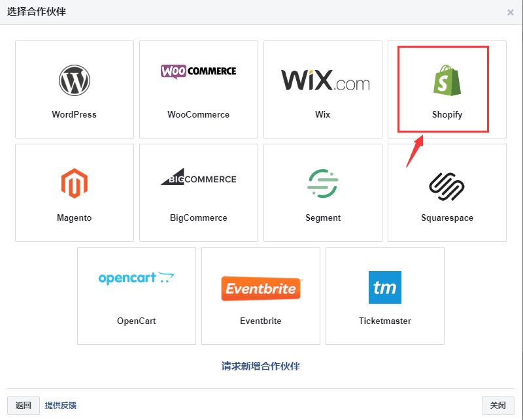The image size is (523, 420).
Task: Select the Eventbrite text label
Action: point(261,321)
